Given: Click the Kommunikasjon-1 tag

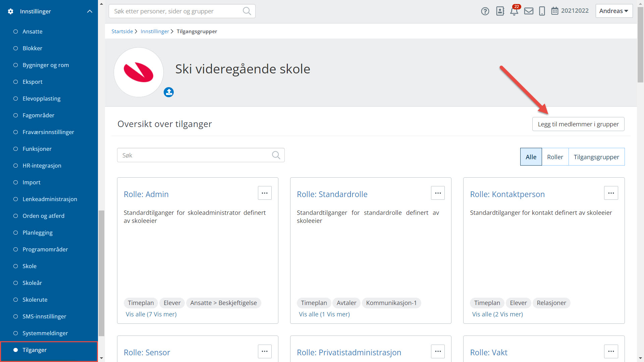Looking at the screenshot, I should pos(391,303).
